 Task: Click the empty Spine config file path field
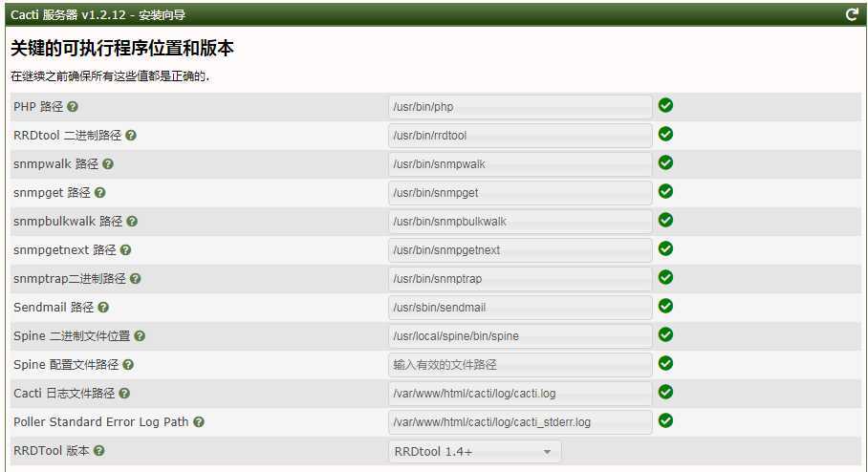(520, 365)
